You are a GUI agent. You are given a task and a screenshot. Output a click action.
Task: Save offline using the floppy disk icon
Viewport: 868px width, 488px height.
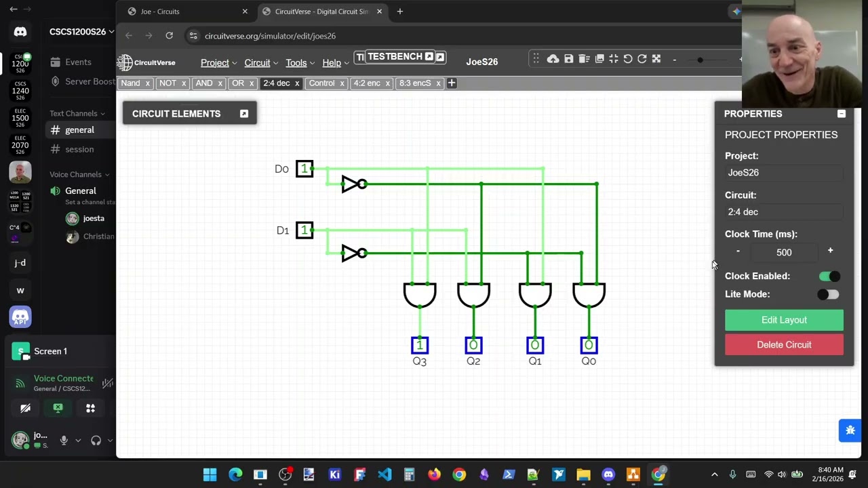point(569,59)
